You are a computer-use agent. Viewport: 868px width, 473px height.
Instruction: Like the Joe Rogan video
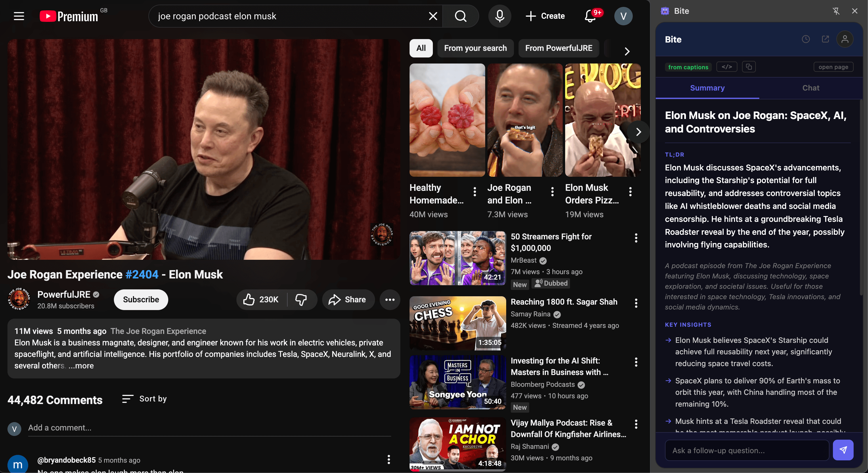(x=249, y=299)
